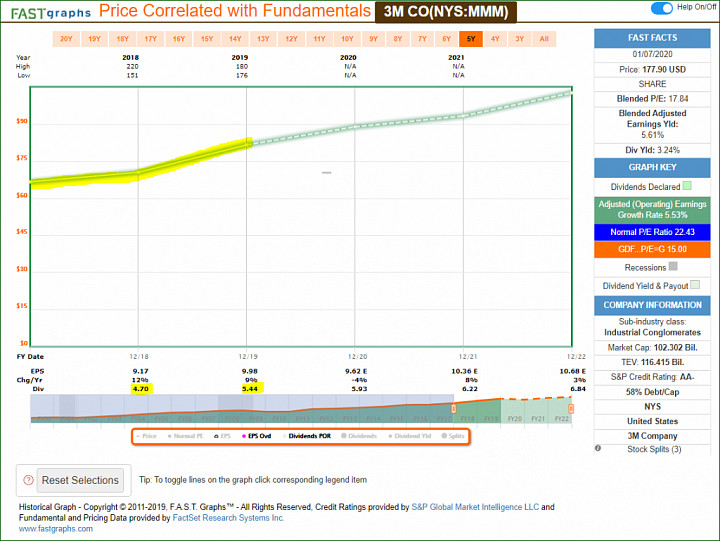The height and width of the screenshot is (541, 720).
Task: Click the 3M CO(NYS:MMM) ticker label
Action: click(x=446, y=11)
